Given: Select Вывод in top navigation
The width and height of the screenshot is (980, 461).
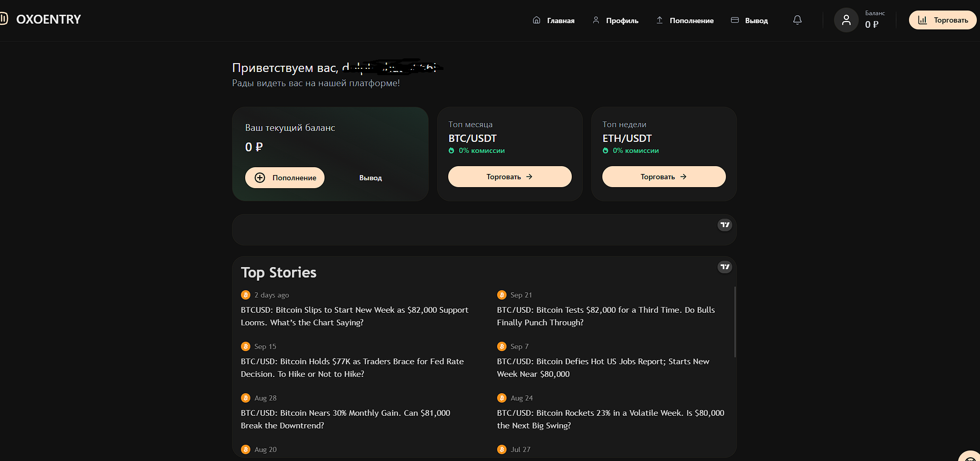Looking at the screenshot, I should click(750, 21).
